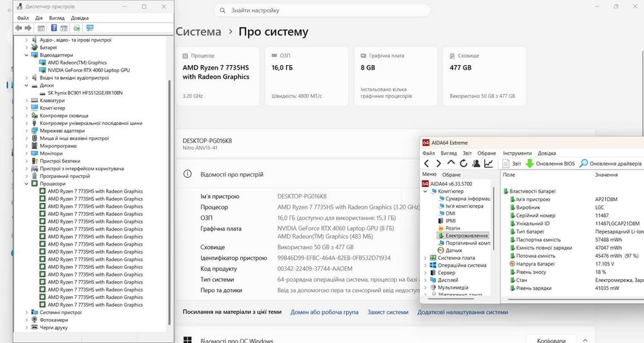The width and height of the screenshot is (644, 343).
Task: Switch to Обране tab in AIDA64 panel
Action: [x=451, y=174]
